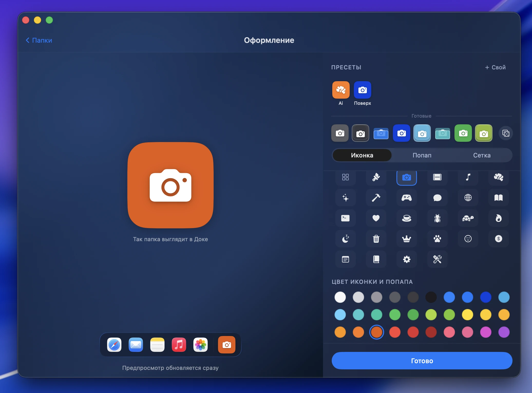This screenshot has height=393, width=532.
Task: Choose the heart icon
Action: click(376, 218)
